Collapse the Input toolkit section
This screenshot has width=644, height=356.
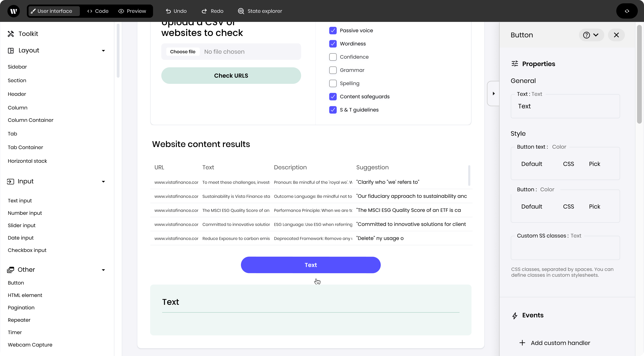[x=103, y=182]
